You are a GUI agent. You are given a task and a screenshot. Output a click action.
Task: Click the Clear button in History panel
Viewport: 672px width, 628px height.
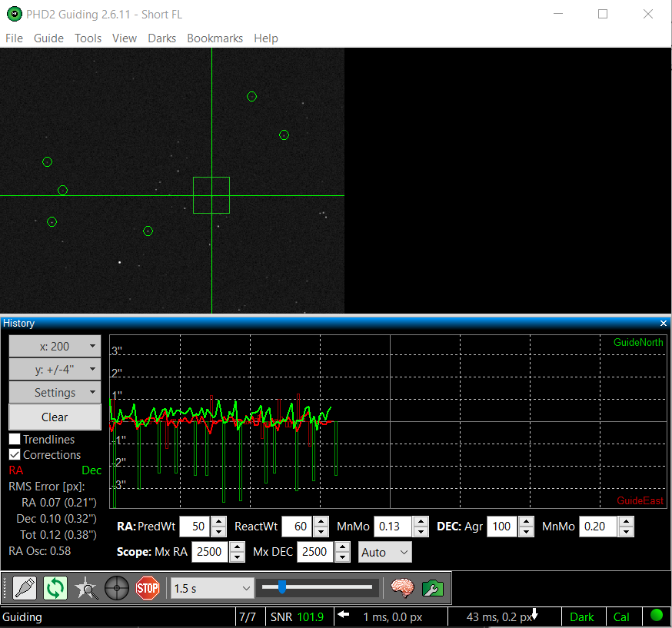pos(55,417)
